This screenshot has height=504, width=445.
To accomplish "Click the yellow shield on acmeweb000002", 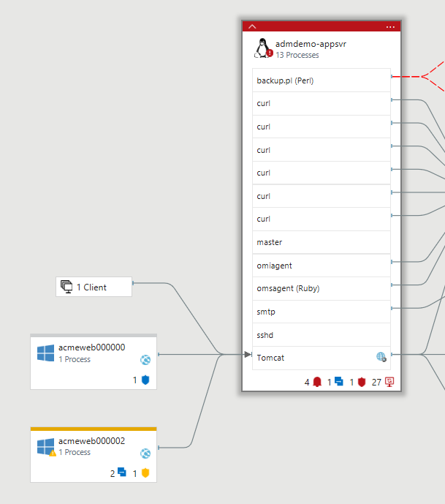I will click(145, 473).
